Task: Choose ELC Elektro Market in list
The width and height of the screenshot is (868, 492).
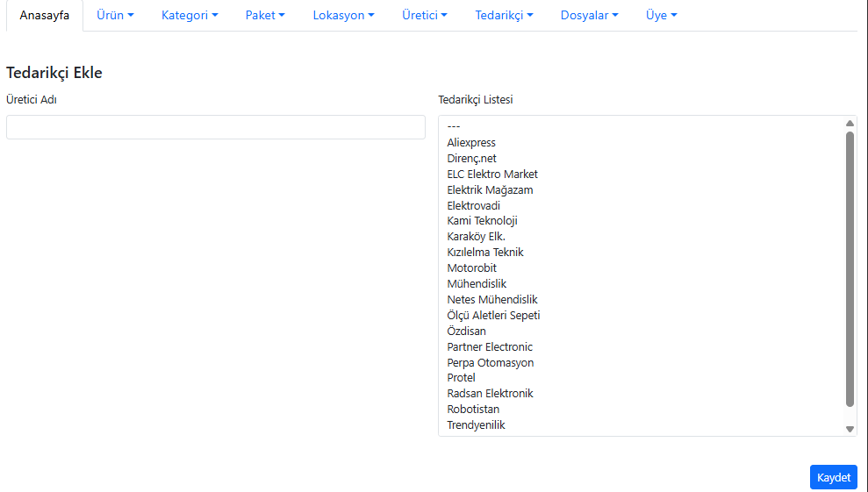Action: (x=492, y=175)
